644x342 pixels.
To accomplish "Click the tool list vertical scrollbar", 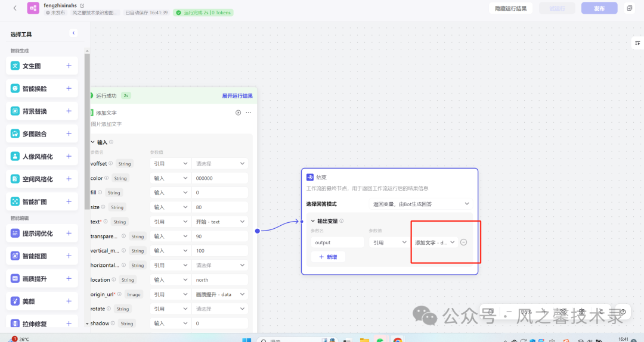I will (86, 132).
